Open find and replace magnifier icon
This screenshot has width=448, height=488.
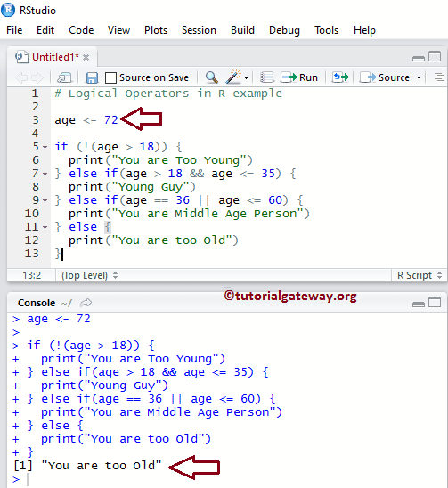pyautogui.click(x=211, y=77)
